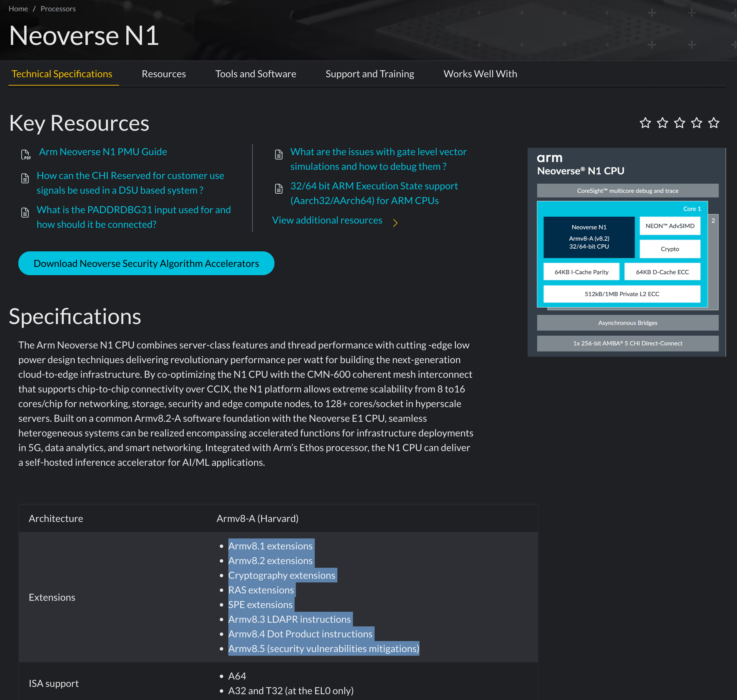This screenshot has width=737, height=700.
Task: Click Armv8.4 Dot Product instructions item
Action: click(300, 634)
